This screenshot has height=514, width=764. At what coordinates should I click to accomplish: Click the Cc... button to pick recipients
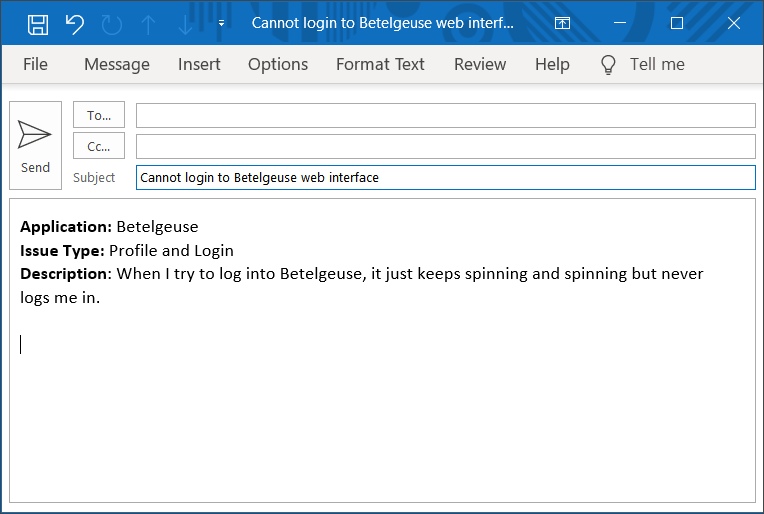[x=99, y=146]
